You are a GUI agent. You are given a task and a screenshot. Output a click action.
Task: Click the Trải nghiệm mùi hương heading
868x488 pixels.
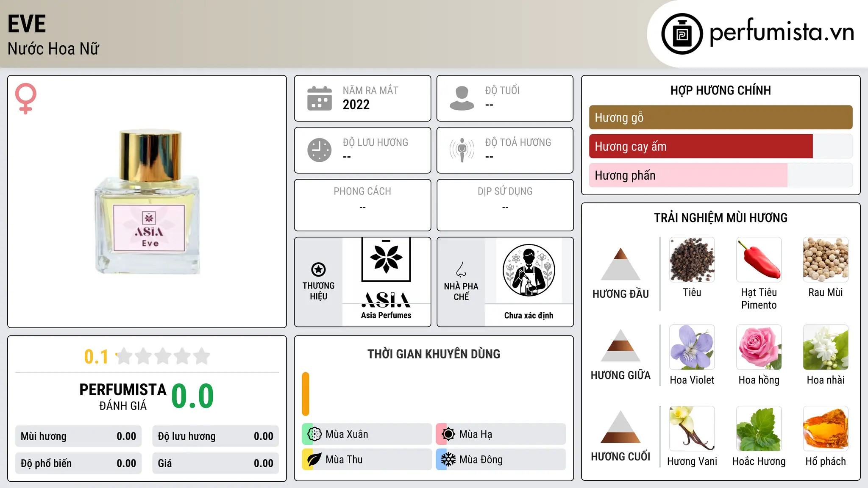coord(721,218)
